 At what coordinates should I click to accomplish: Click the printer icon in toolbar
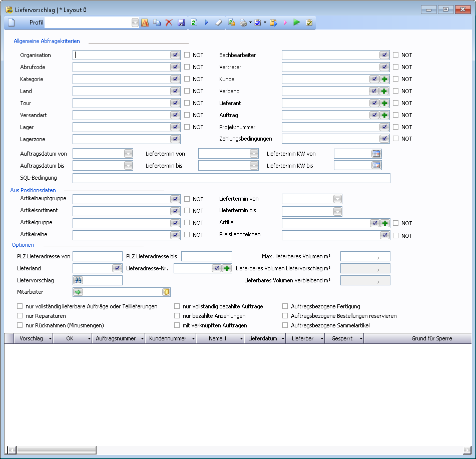click(243, 23)
